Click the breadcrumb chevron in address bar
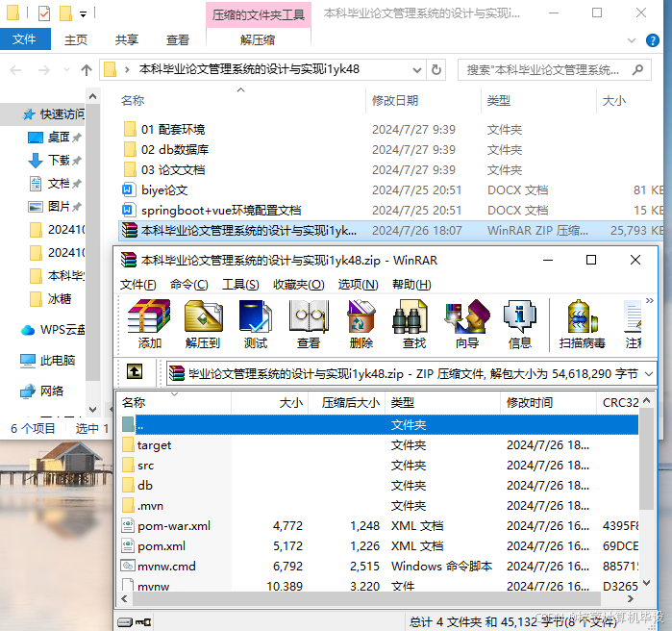Viewport: 672px width, 631px height. tap(127, 70)
